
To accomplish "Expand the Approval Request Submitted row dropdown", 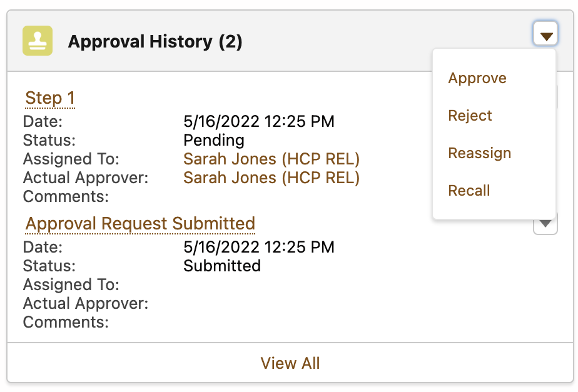I will [545, 223].
